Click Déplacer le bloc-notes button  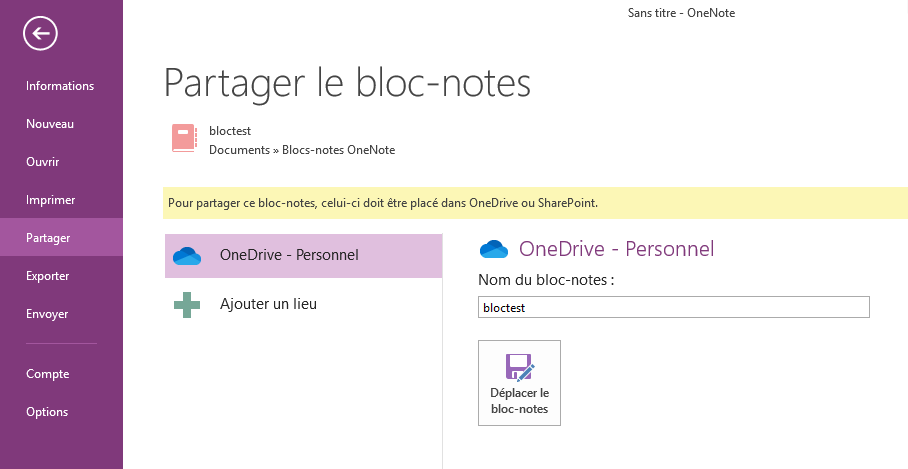[x=519, y=383]
